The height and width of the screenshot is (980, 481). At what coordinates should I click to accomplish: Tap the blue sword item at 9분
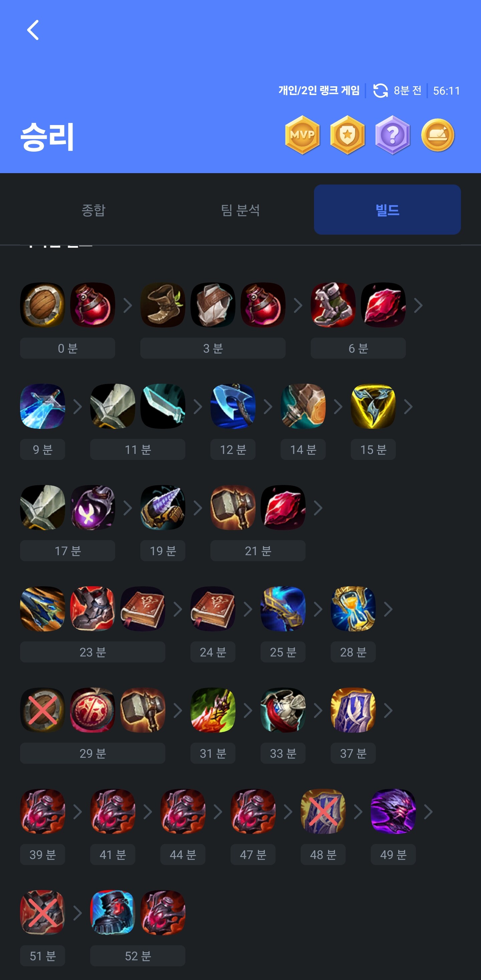[x=42, y=406]
